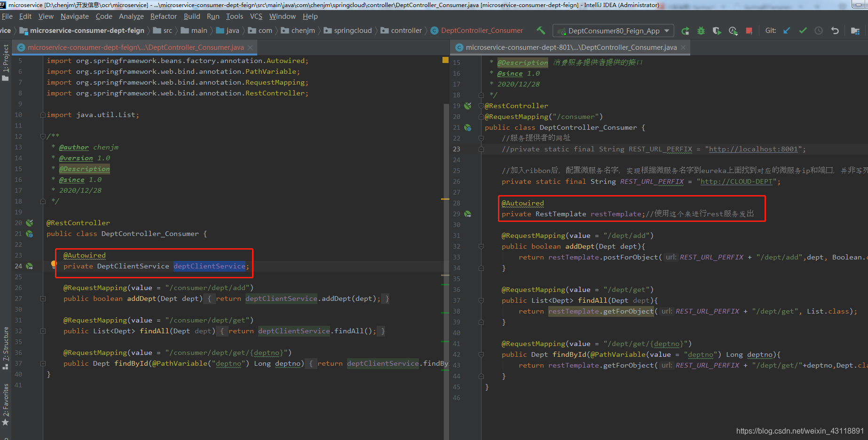Click the red Stop icon
Image resolution: width=868 pixels, height=440 pixels.
tap(749, 31)
